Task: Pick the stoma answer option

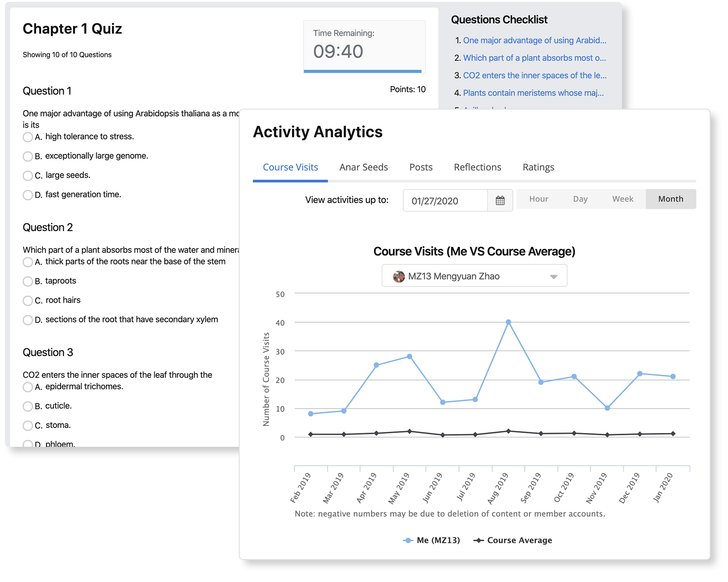Action: click(x=28, y=425)
